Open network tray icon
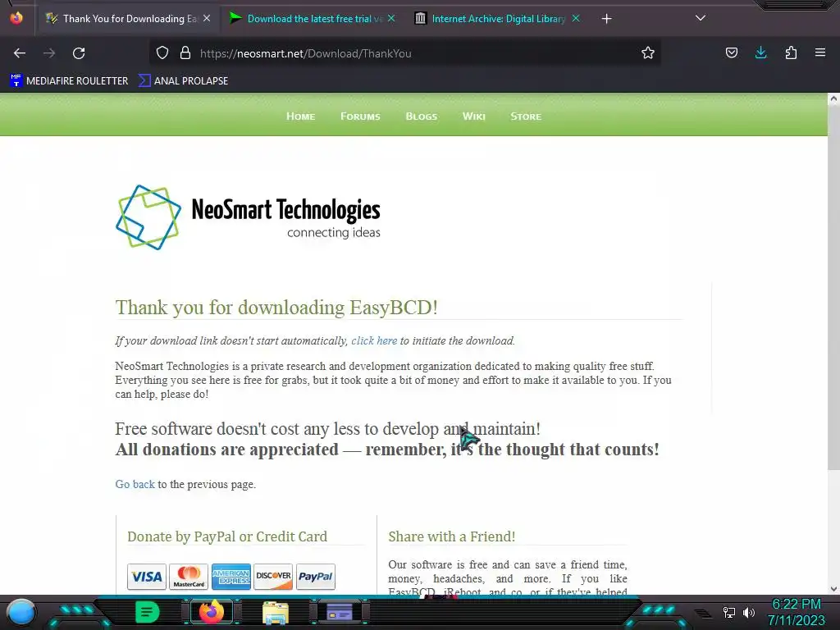840x630 pixels. [729, 612]
